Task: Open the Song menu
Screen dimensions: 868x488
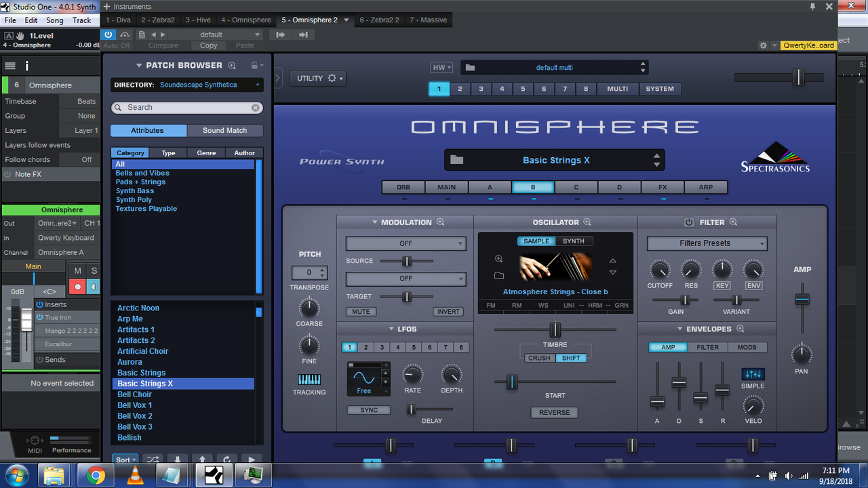Action: (54, 20)
